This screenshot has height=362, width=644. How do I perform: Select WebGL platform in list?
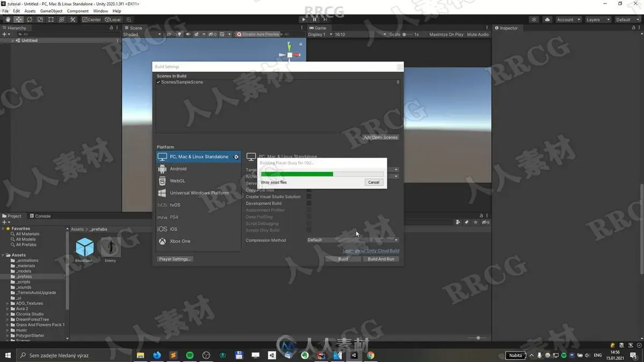pos(199,181)
